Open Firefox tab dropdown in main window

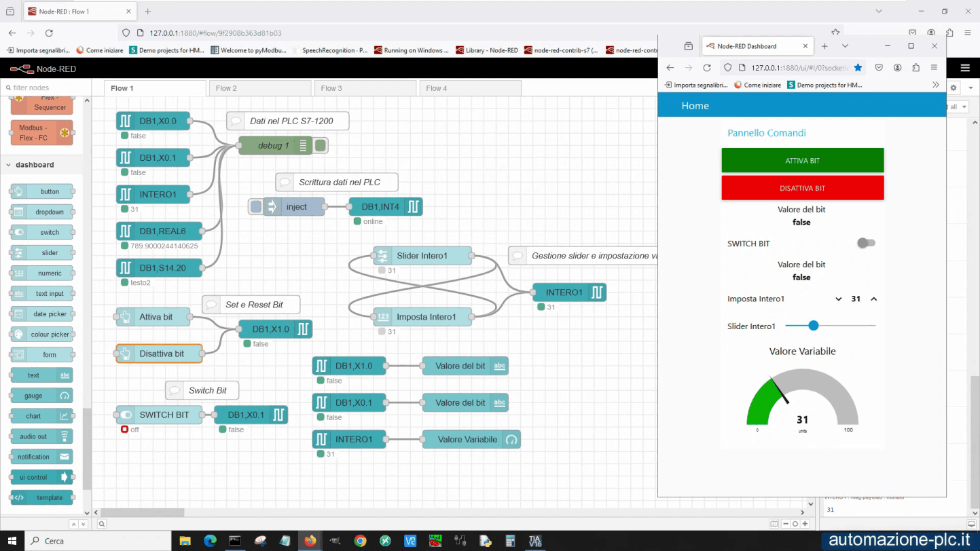click(x=878, y=12)
